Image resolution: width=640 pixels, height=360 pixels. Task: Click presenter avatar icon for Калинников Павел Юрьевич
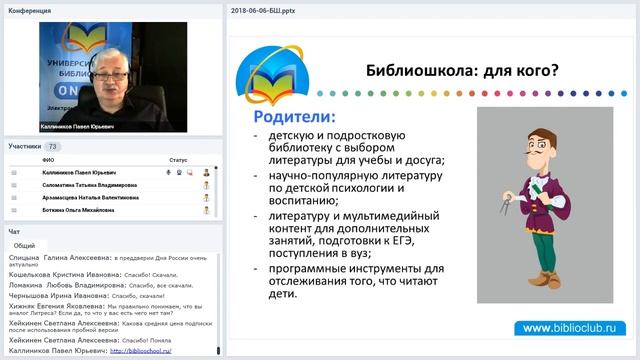(x=207, y=173)
